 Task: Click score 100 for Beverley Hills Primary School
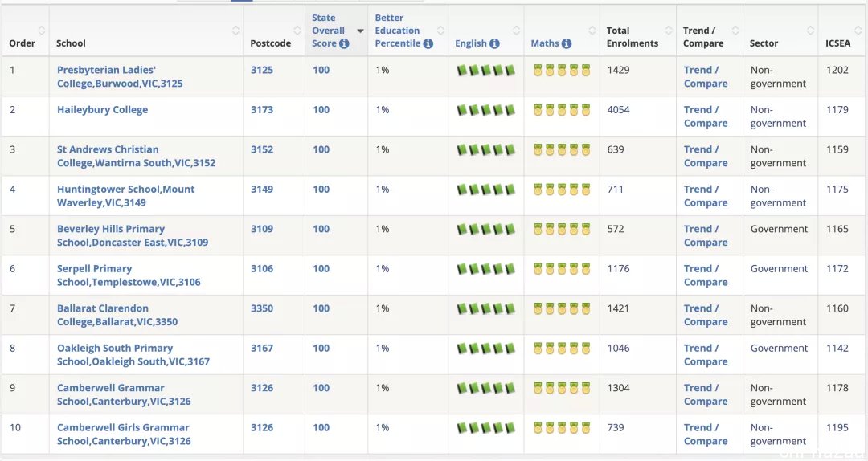[x=321, y=229]
